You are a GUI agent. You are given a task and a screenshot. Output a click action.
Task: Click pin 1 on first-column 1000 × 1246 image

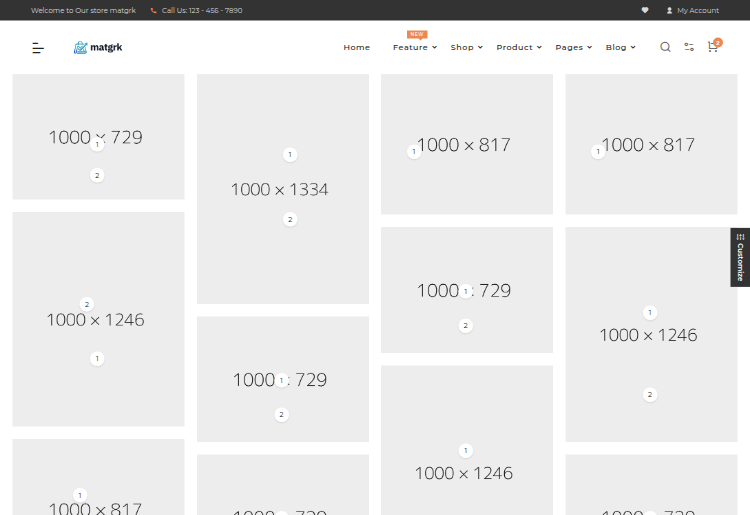point(97,359)
